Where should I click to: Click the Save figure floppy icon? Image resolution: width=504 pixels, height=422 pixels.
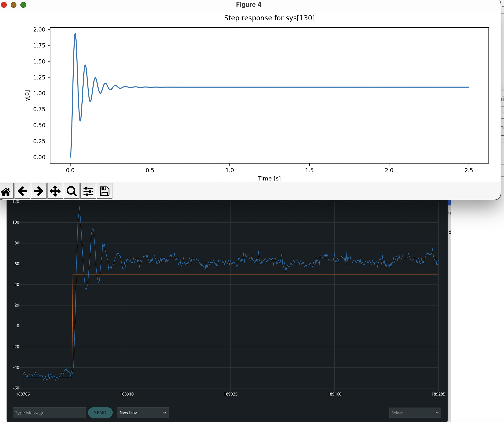pos(105,191)
